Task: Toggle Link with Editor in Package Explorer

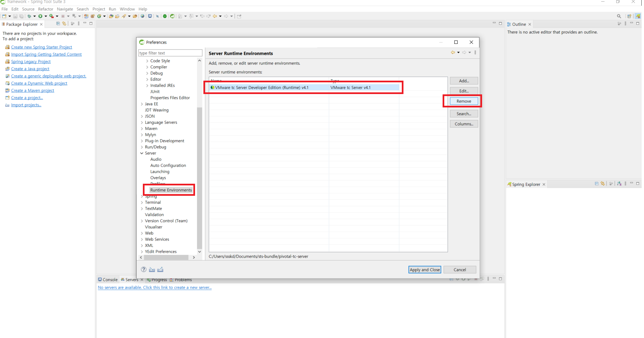Action: 64,24
